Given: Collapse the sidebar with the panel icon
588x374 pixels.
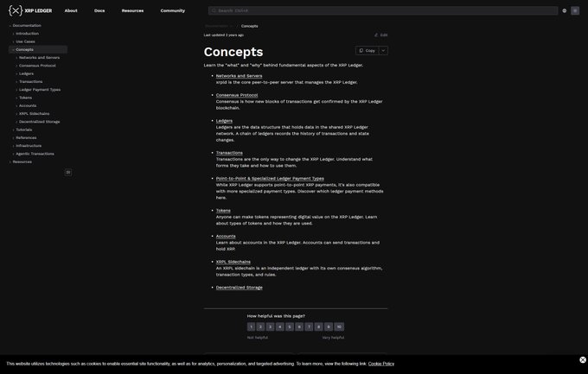Looking at the screenshot, I should pos(67,173).
